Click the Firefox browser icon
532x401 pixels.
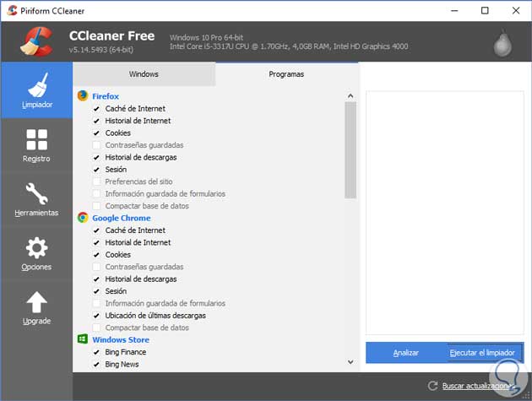point(83,96)
